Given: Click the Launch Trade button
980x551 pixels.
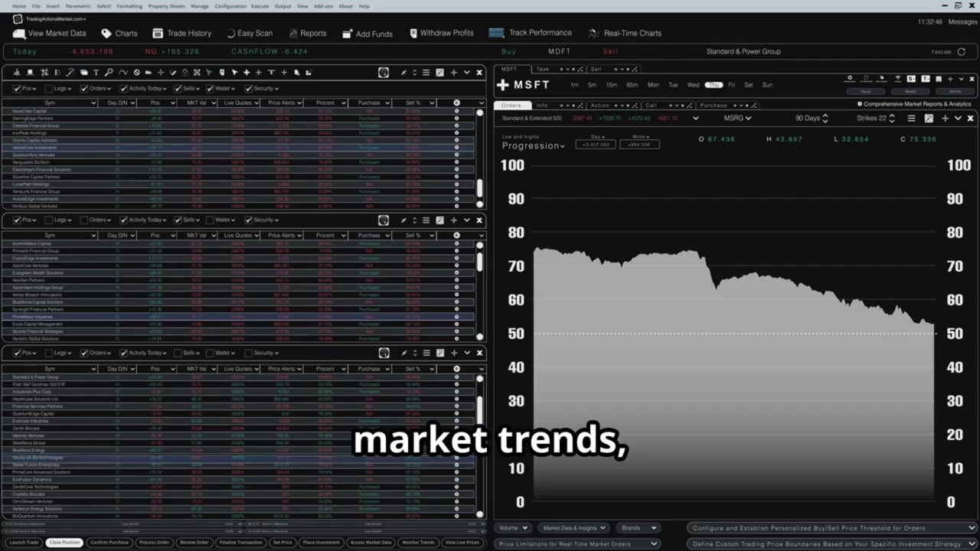Looking at the screenshot, I should click(23, 543).
